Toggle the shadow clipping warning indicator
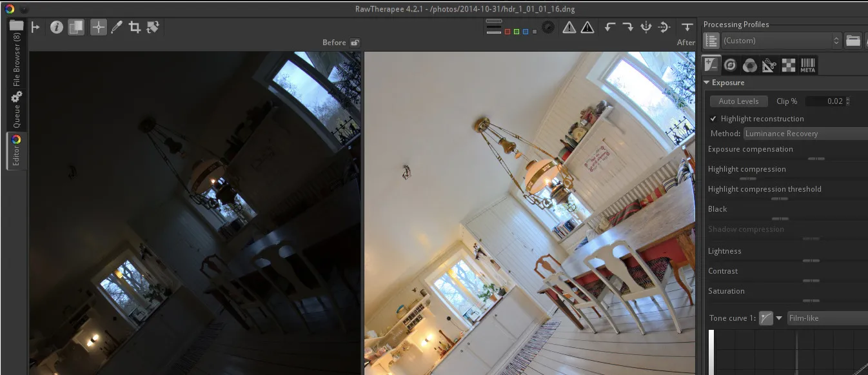868x375 pixels. click(x=586, y=28)
